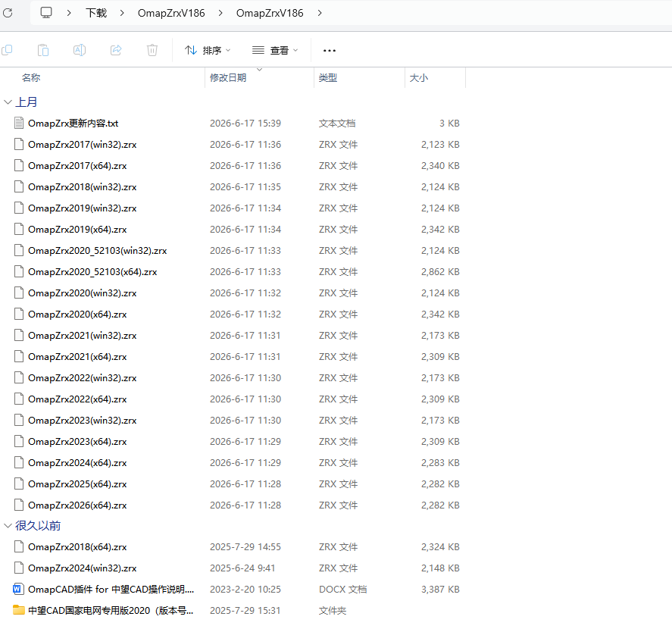Click file name OmapZrx2018(x64).zrx
The width and height of the screenshot is (672, 629).
pyautogui.click(x=77, y=546)
